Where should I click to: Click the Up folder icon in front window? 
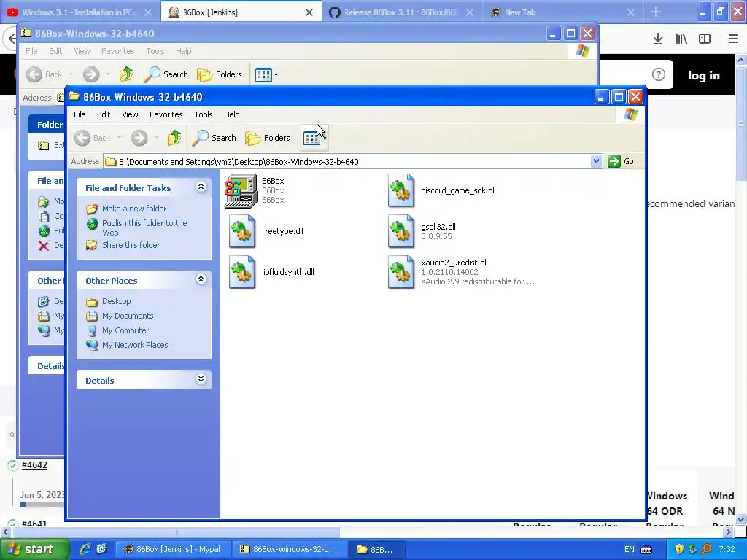point(174,138)
